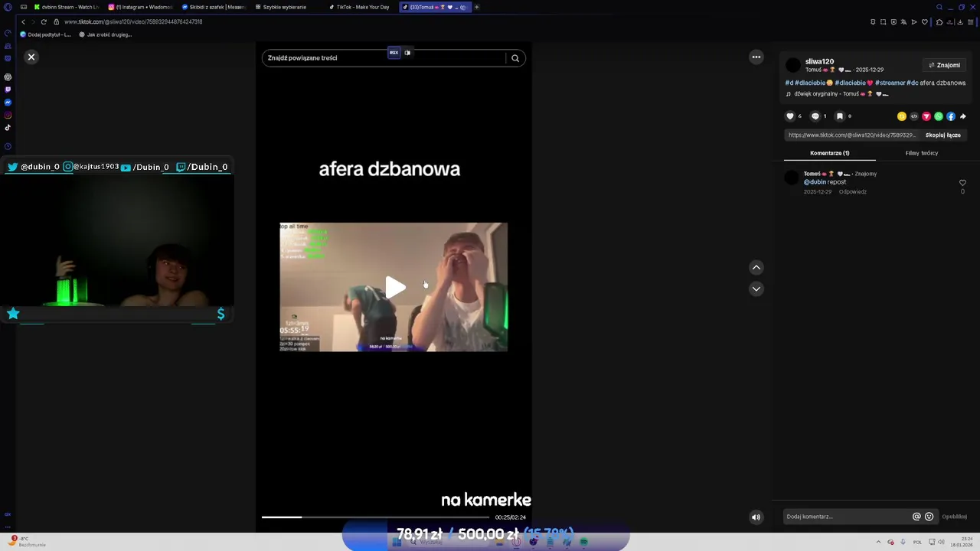
Task: Open the #streamer hashtag
Action: (x=890, y=83)
